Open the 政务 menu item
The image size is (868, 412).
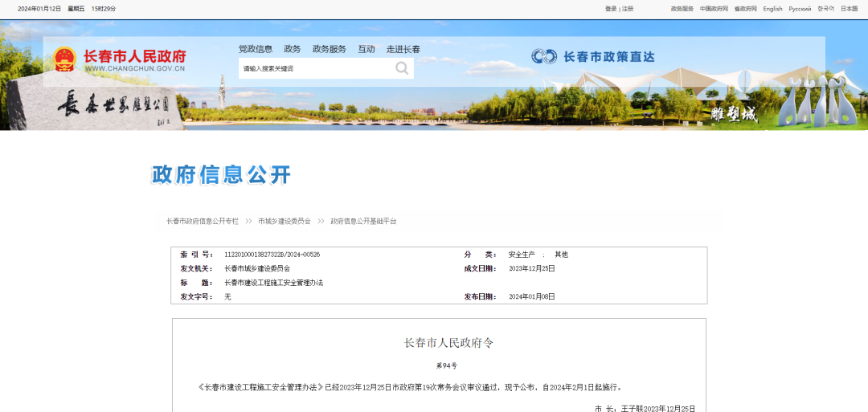tap(293, 49)
